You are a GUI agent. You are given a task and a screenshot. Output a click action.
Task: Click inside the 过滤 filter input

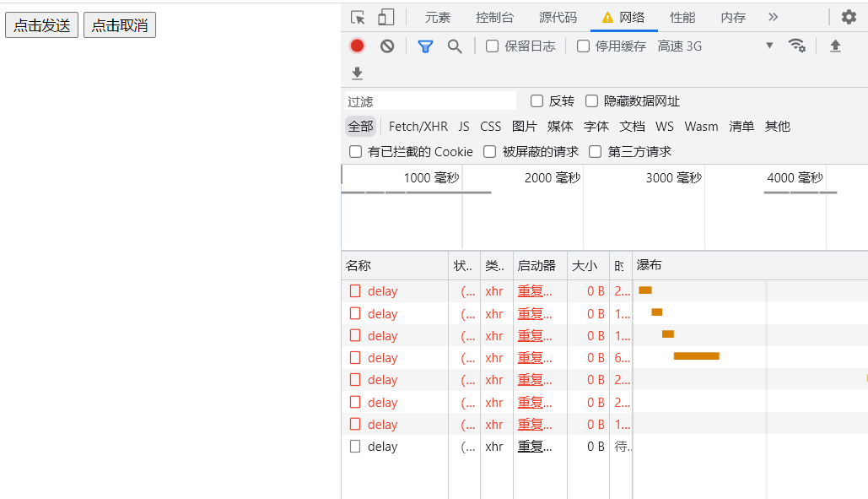pos(430,100)
